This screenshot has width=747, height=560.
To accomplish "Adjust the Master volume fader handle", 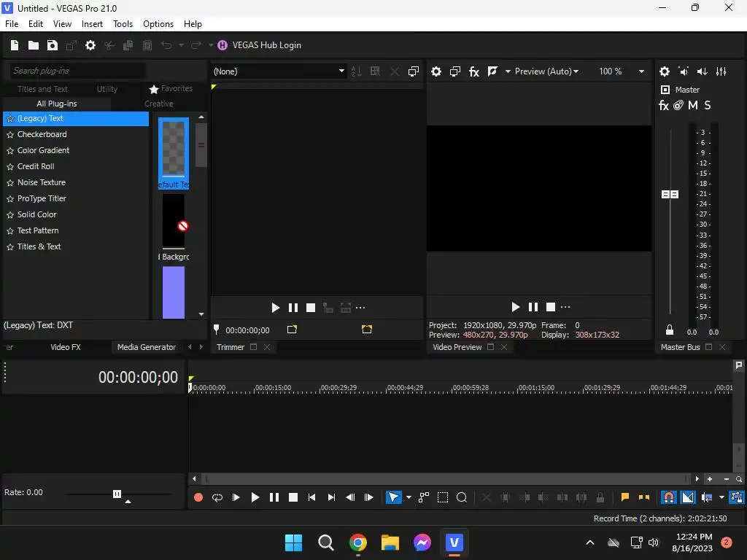I will (670, 194).
